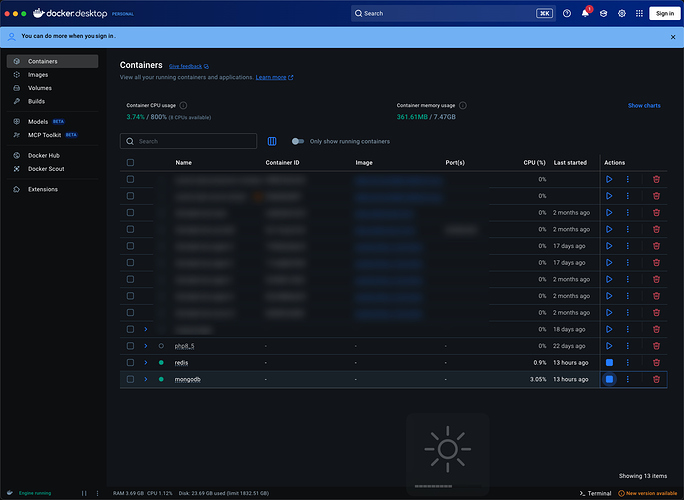684x500 pixels.
Task: Open the Learning center icon
Action: click(x=603, y=14)
